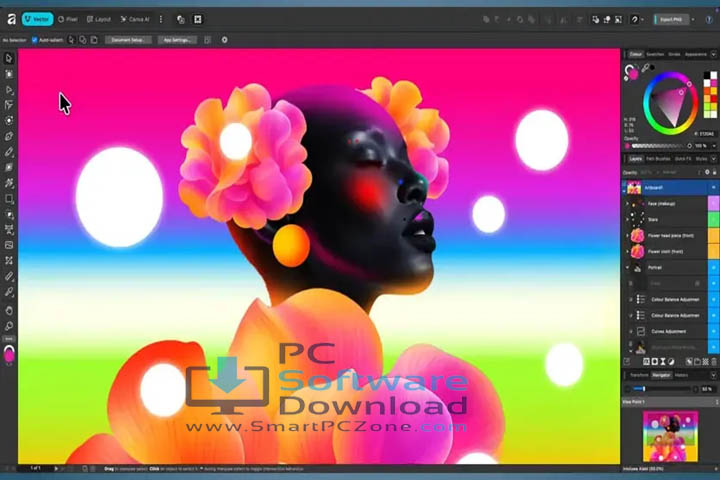Select the Node tool

[x=9, y=90]
